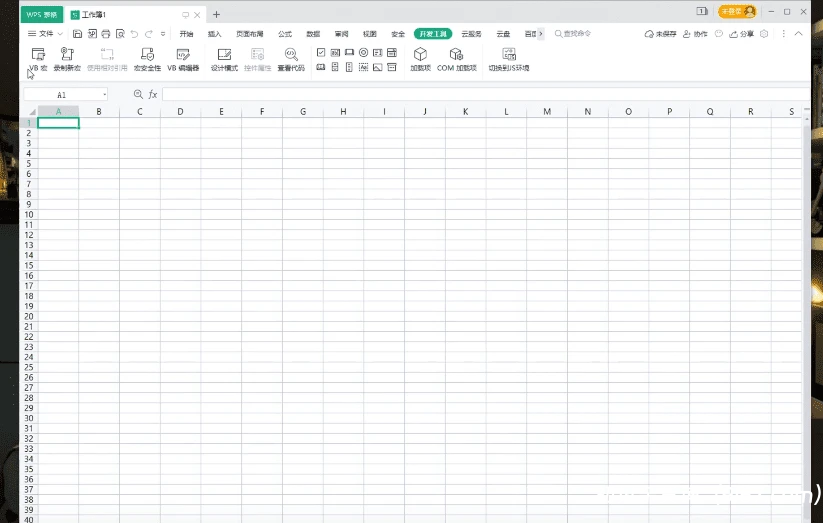Image resolution: width=823 pixels, height=523 pixels.
Task: Click the formula bar input field
Action: point(480,94)
